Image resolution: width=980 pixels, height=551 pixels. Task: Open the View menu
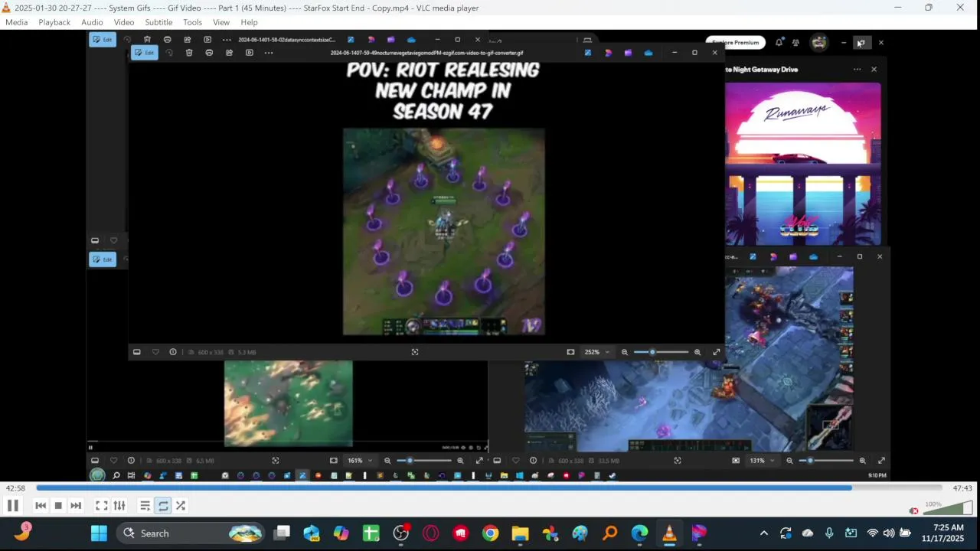click(x=221, y=22)
